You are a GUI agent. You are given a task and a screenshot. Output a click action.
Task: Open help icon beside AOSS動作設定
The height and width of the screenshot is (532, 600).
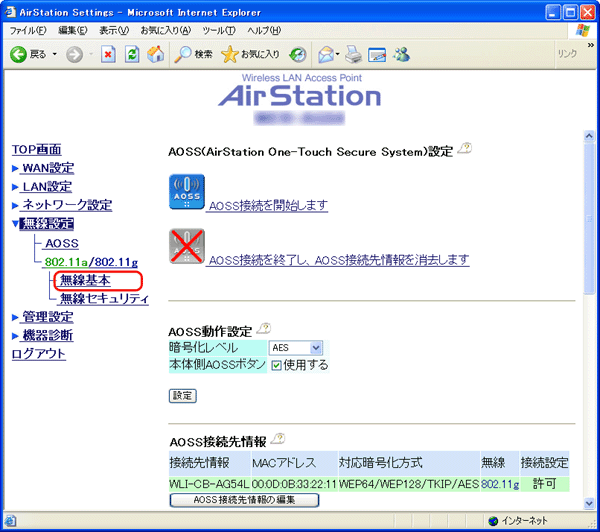pos(264,328)
